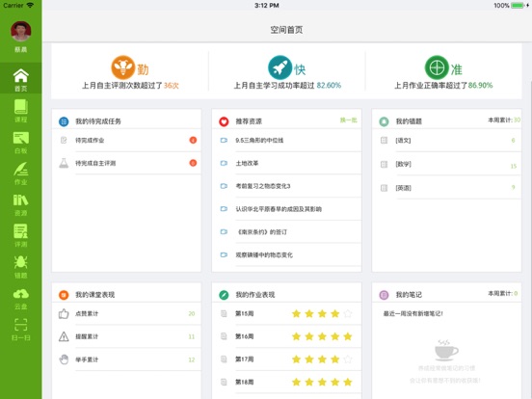Open 错题 bug icon in sidebar
532x399 pixels.
point(20,267)
